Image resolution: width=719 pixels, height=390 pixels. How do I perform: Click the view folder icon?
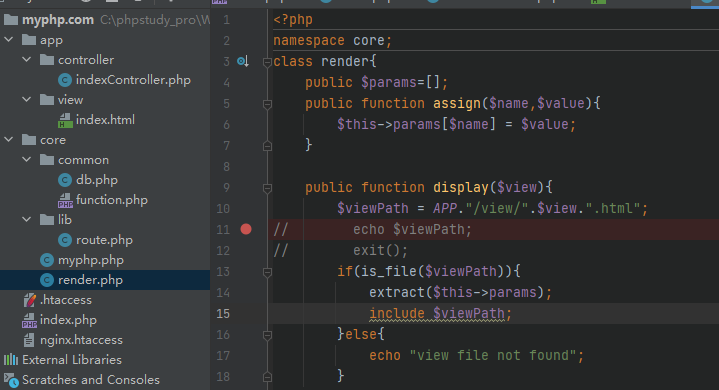[x=47, y=99]
